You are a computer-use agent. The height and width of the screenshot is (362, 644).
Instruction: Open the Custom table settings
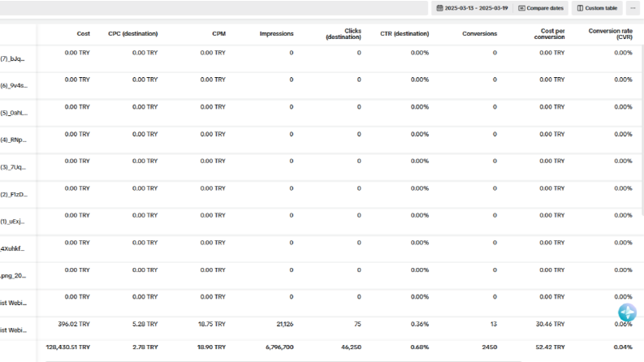tap(597, 8)
